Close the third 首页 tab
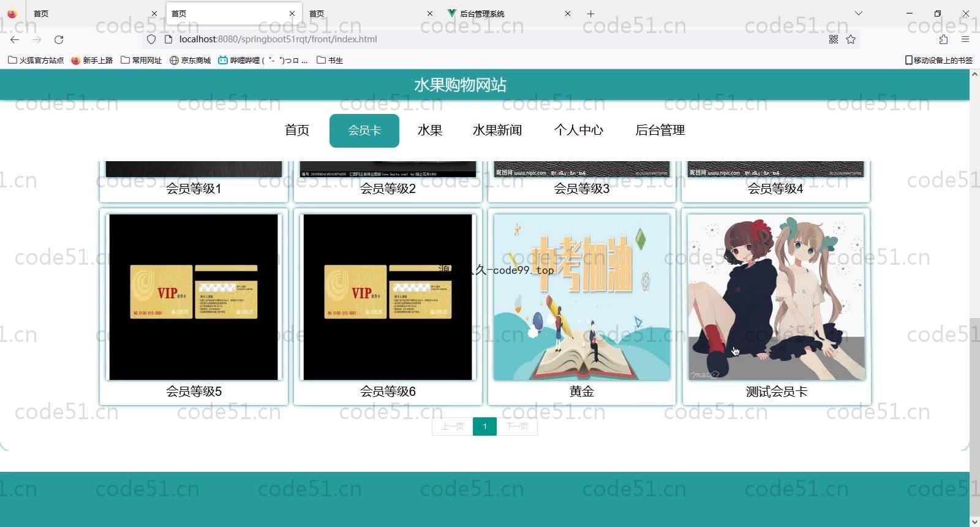This screenshot has height=527, width=980. coord(429,13)
